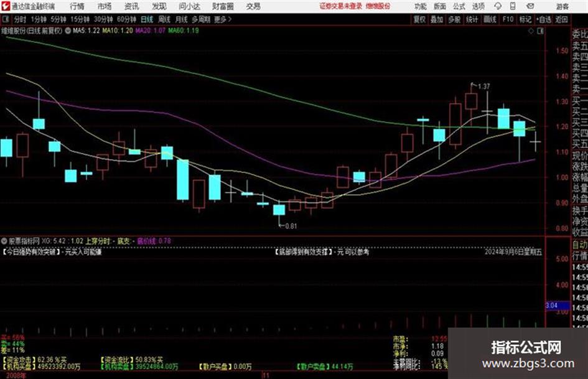The image size is (588, 379).
Task: Switch to 分时 chart period
Action: click(21, 19)
